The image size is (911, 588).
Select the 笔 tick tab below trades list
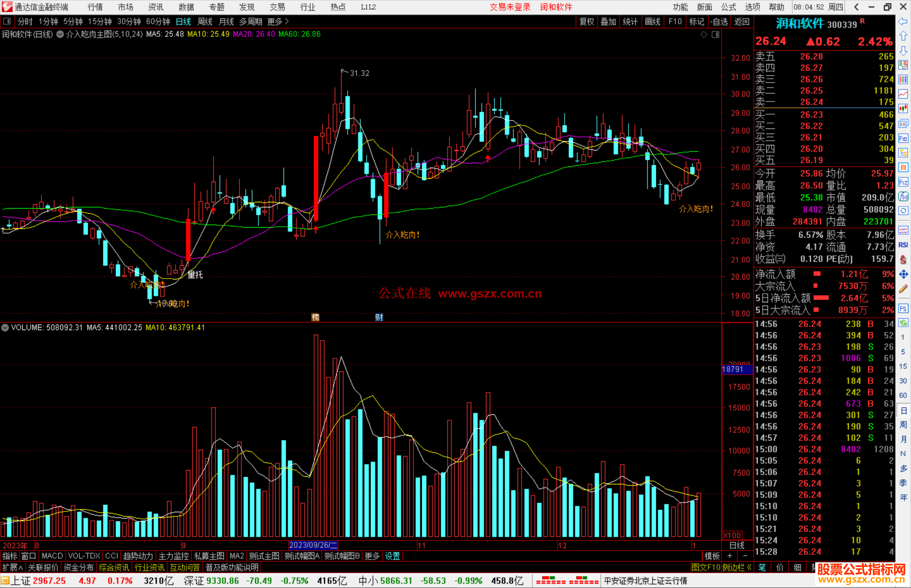762,567
